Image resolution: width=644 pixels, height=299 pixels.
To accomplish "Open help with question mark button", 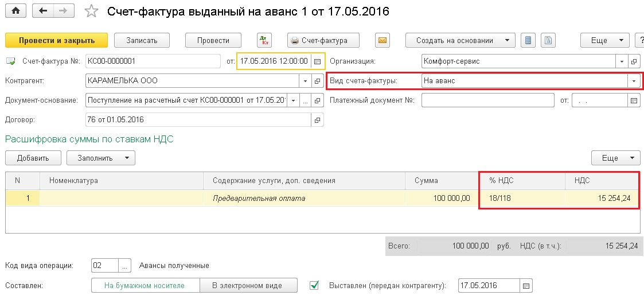I will tap(639, 40).
